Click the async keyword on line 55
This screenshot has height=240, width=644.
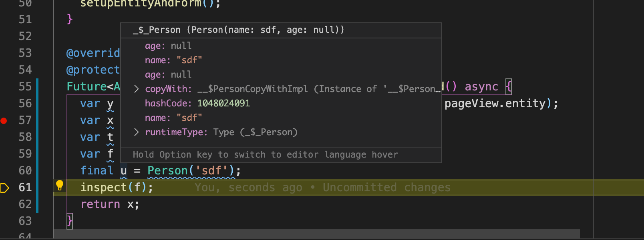(481, 87)
